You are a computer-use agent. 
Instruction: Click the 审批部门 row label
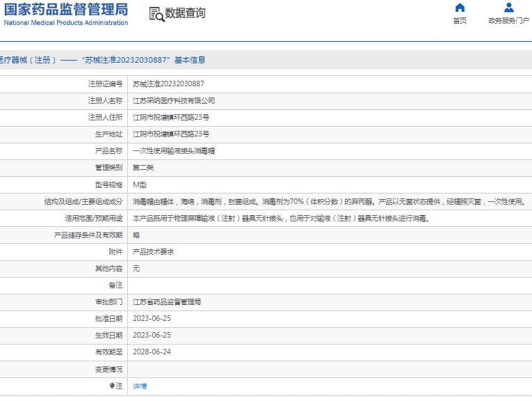(x=108, y=302)
